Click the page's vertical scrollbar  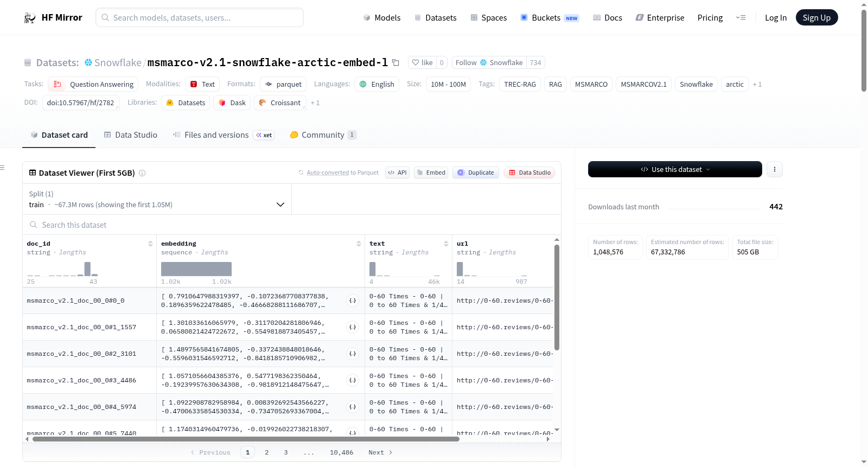(x=864, y=50)
